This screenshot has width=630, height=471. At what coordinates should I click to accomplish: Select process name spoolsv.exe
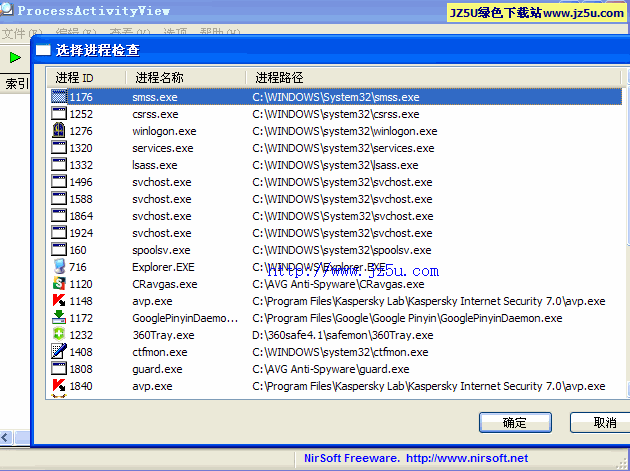click(x=161, y=250)
